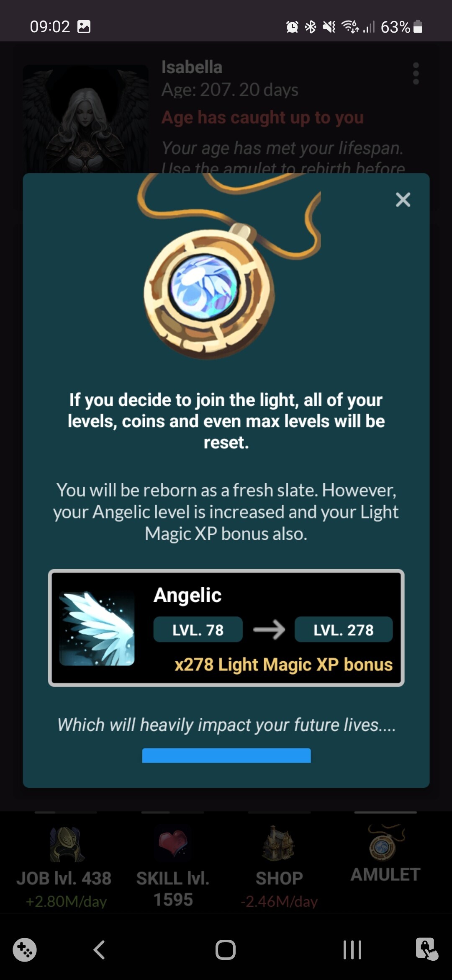The height and width of the screenshot is (980, 452).
Task: Open the recent apps overview
Action: 352,949
